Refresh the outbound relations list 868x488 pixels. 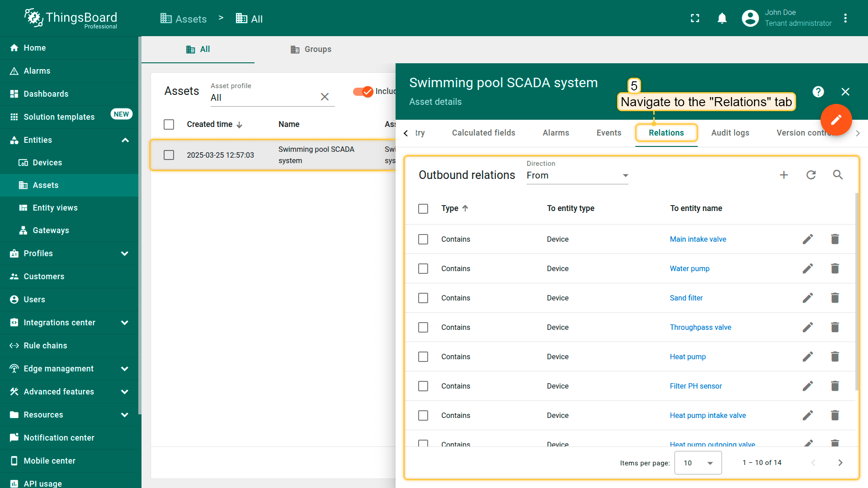coord(811,175)
